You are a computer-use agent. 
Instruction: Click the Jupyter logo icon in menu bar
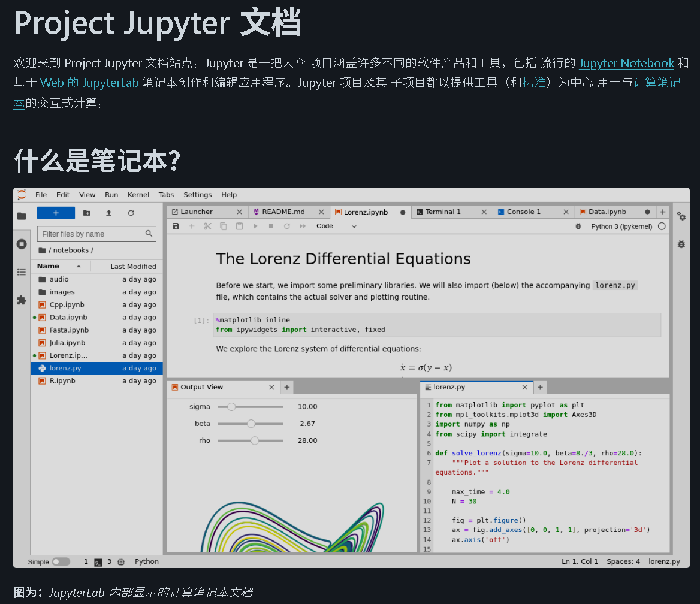click(22, 195)
